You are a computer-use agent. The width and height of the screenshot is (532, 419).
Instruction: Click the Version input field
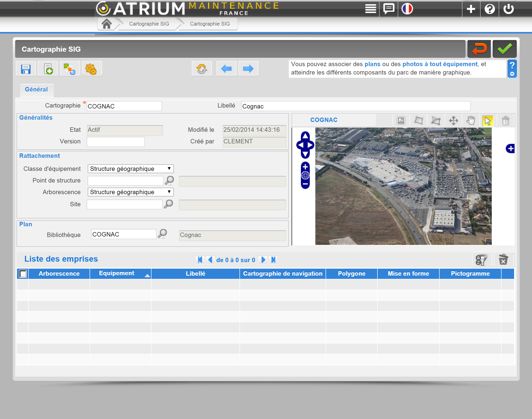116,142
